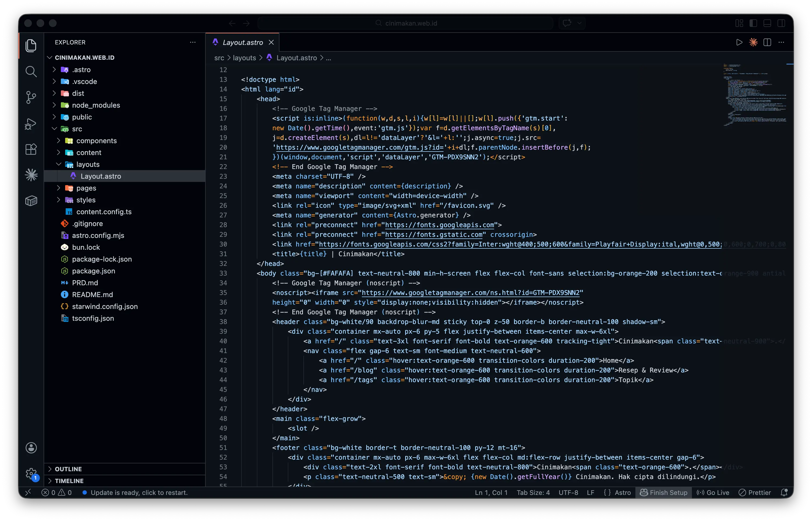Click the Finish Setup status button
Screen dimensions: 812x521
click(663, 492)
